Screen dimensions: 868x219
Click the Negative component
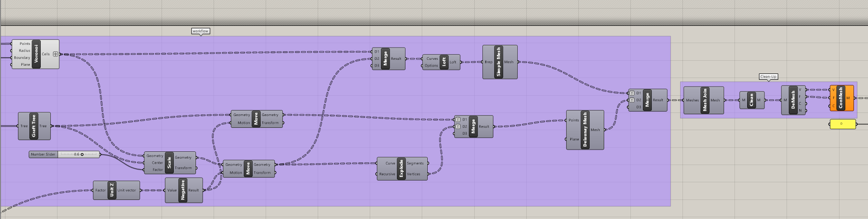click(183, 190)
